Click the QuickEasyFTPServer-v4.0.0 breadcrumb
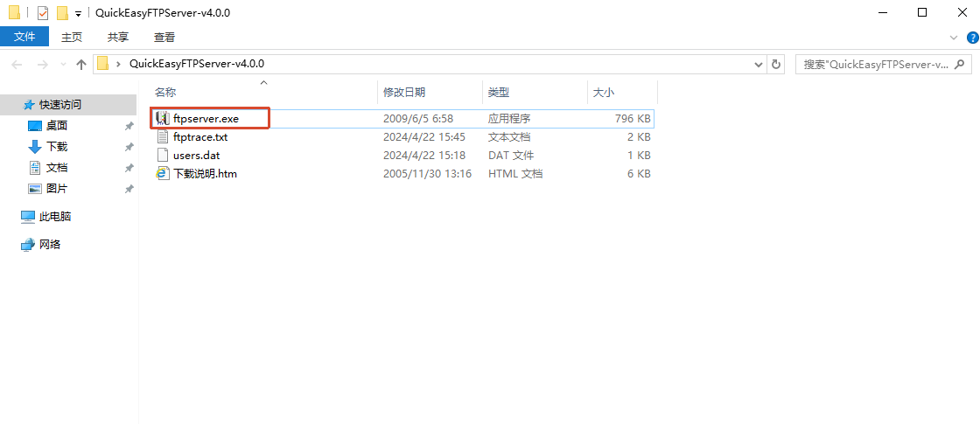 point(197,64)
